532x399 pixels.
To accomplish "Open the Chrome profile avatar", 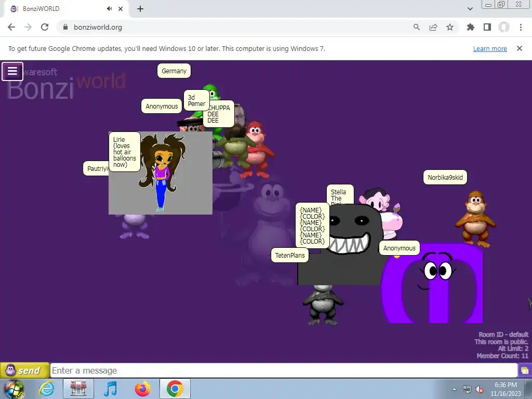I will point(504,27).
